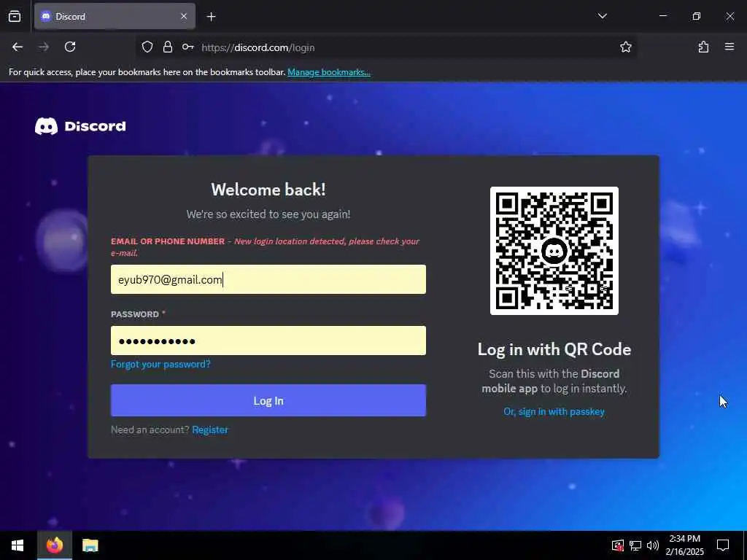Viewport: 747px width, 560px height.
Task: Click the saved password key icon
Action: coord(187,47)
